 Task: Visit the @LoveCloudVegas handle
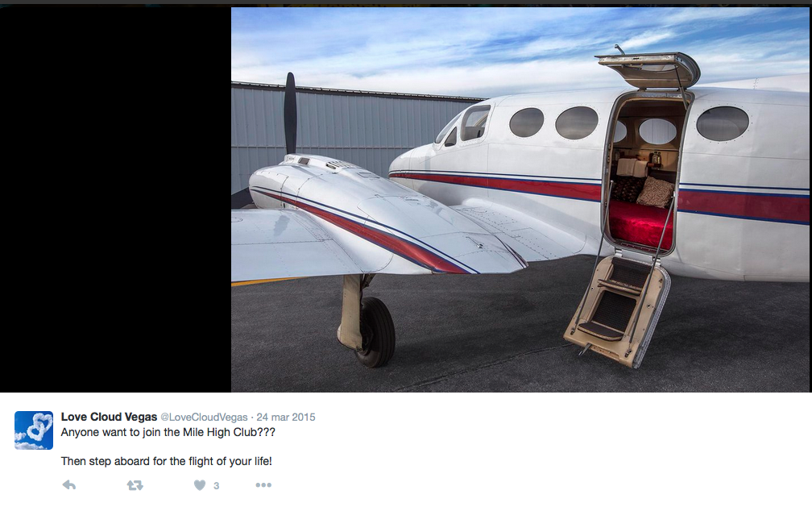point(204,418)
